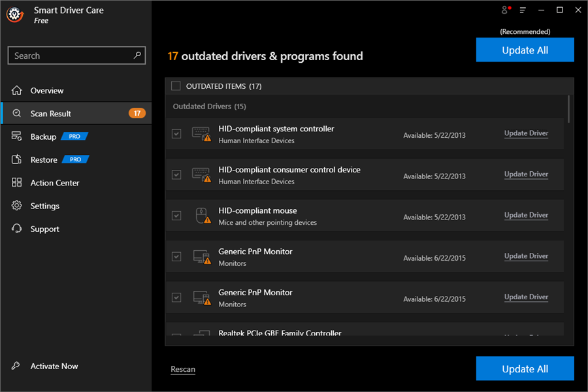
Task: Update the HID-compliant consumer control device driver
Action: [526, 174]
